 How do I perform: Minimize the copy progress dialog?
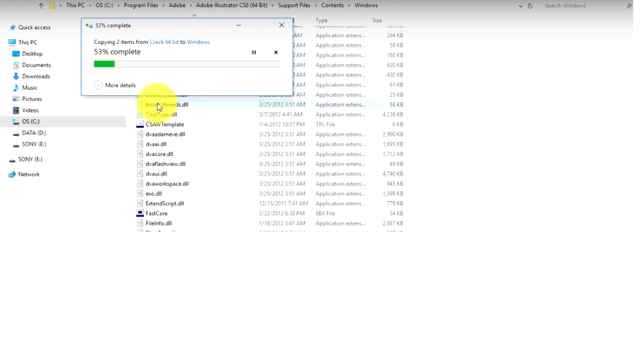tap(239, 25)
